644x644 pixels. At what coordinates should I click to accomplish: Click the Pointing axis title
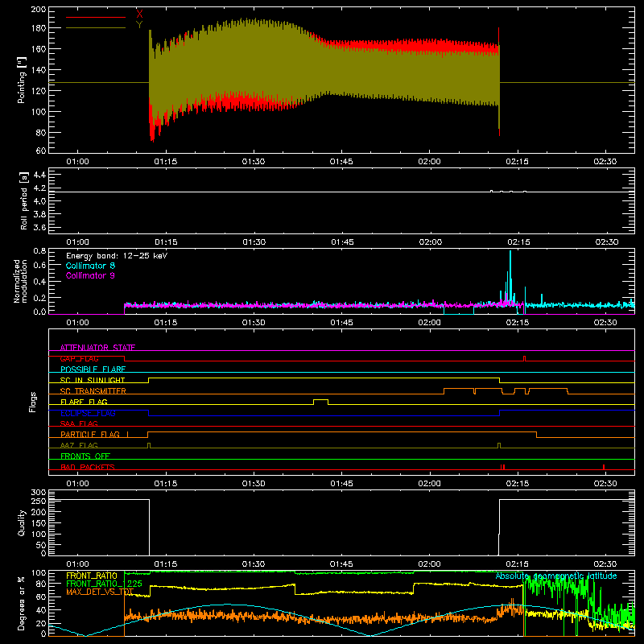(x=22, y=80)
